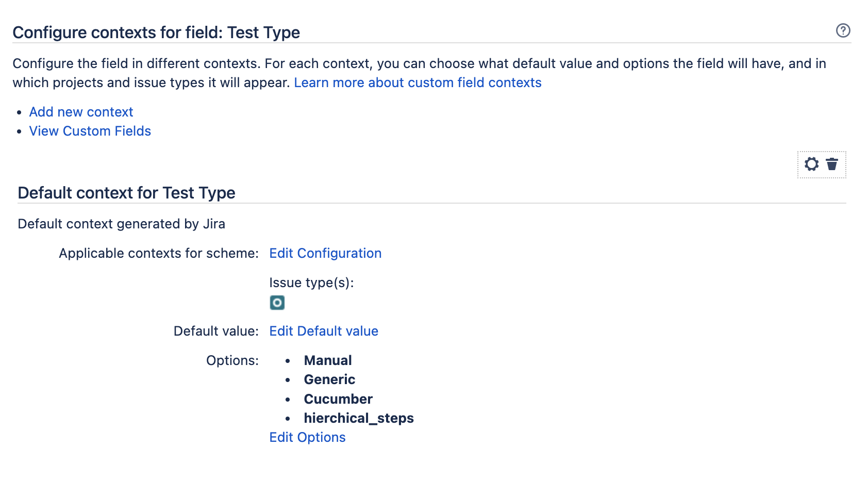The width and height of the screenshot is (868, 497).
Task: Open Learn more about custom field contexts
Action: [x=418, y=82]
